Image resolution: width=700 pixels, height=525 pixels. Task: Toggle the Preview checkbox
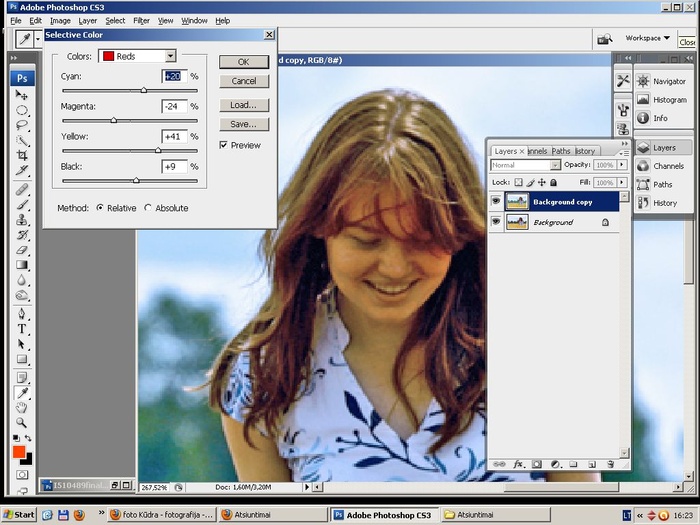(224, 146)
